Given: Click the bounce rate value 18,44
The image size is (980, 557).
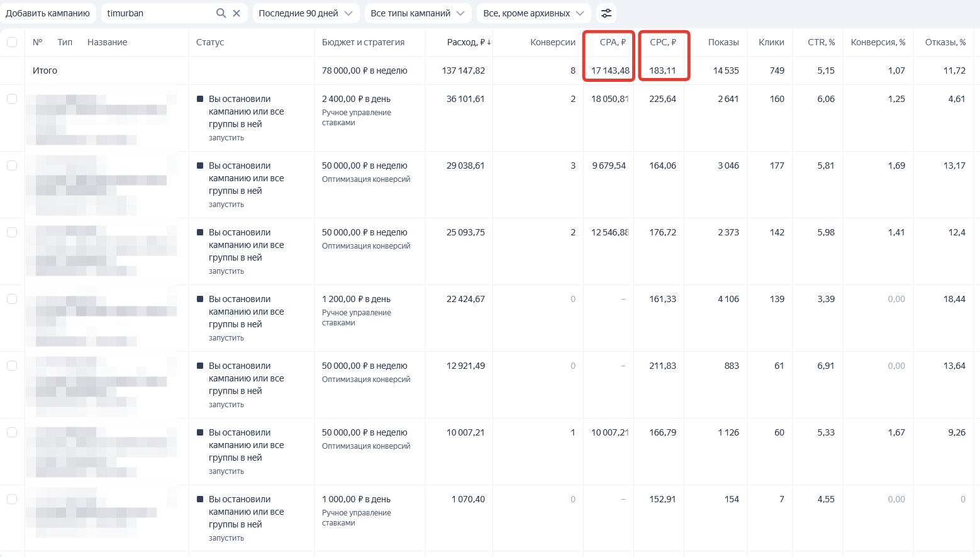Looking at the screenshot, I should pyautogui.click(x=954, y=299).
